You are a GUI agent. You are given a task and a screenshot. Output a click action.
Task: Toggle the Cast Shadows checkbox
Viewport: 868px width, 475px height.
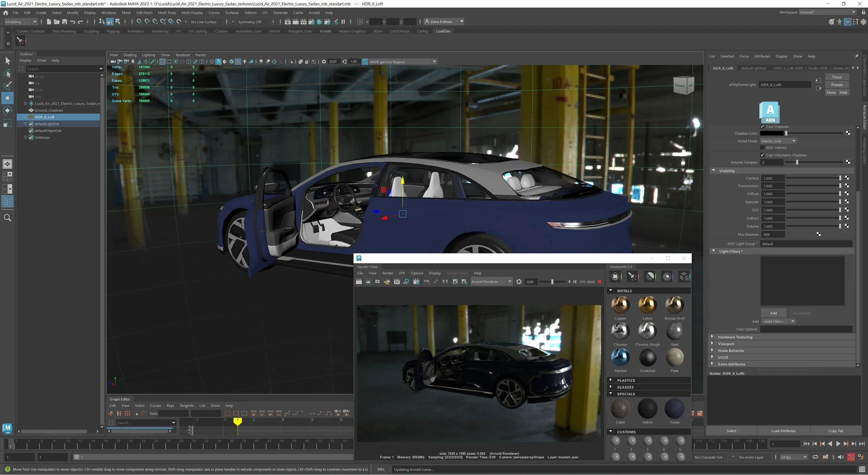point(762,127)
